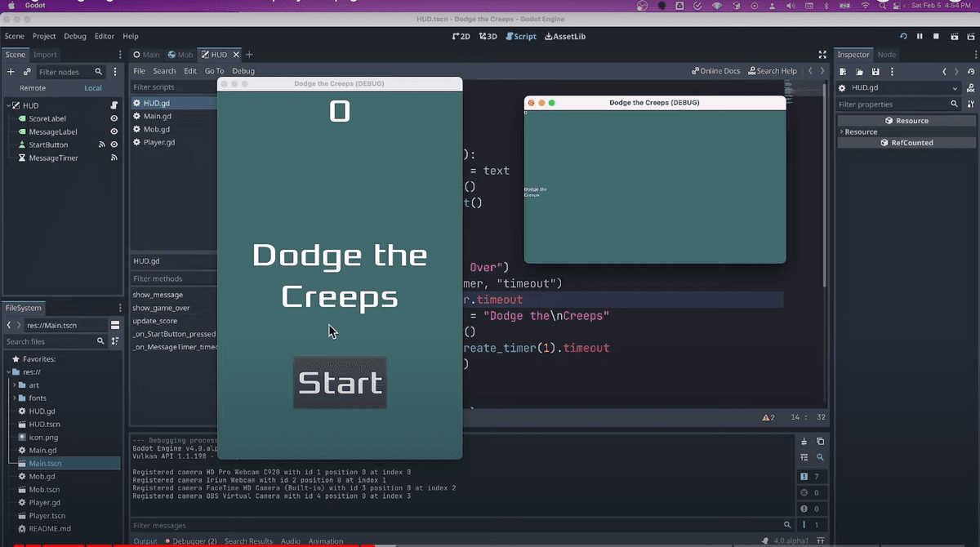Open Inspector object history clock icon
980x547 pixels.
coord(971,72)
